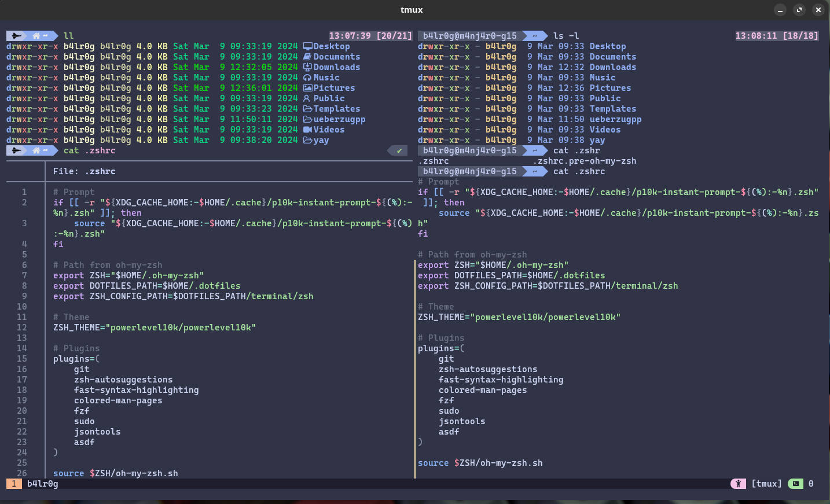Click the '# Theme' comment in the left pane
The height and width of the screenshot is (504, 830).
tap(71, 317)
